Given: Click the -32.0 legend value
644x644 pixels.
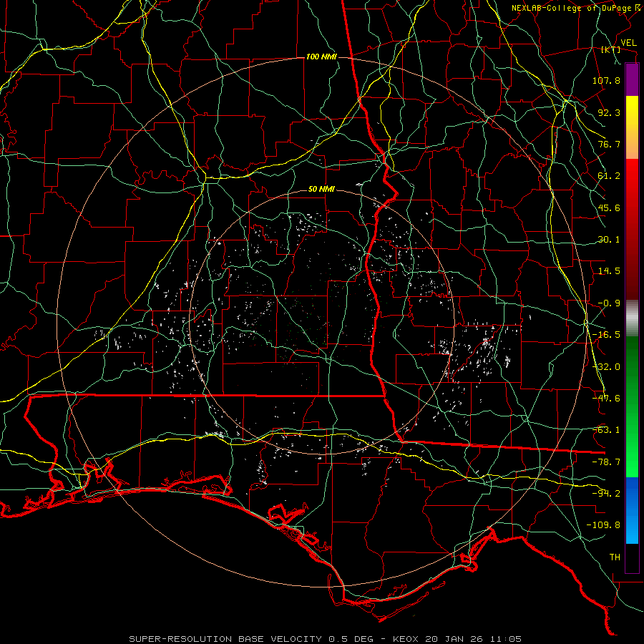Looking at the screenshot, I should [x=606, y=367].
